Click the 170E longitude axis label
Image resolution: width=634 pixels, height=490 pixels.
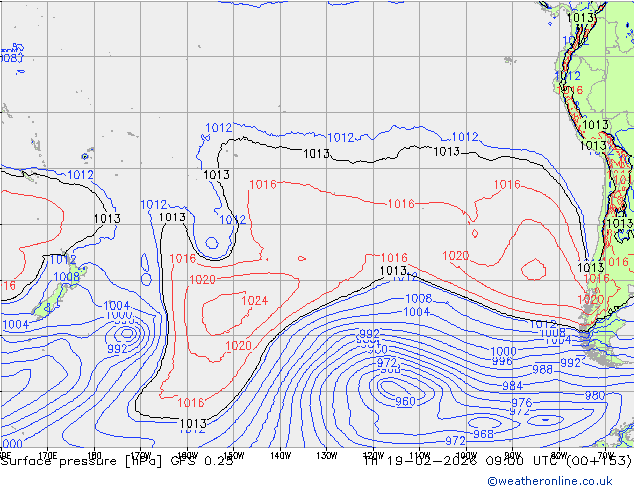tap(48, 456)
